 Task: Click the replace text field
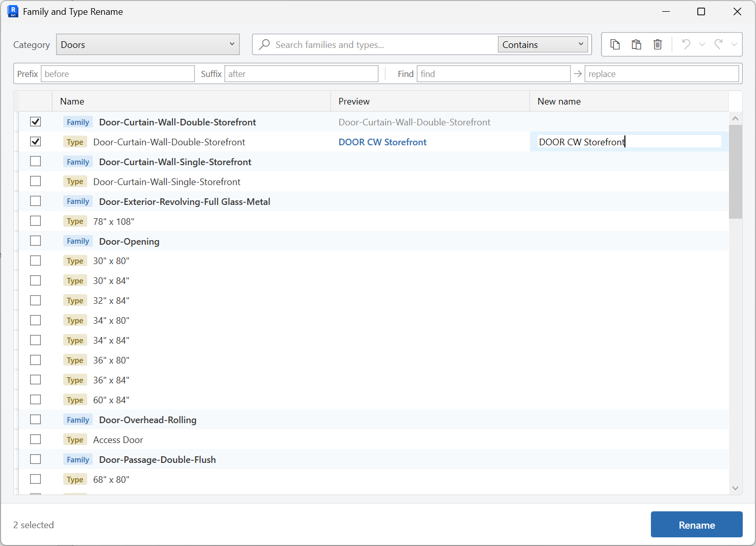662,74
